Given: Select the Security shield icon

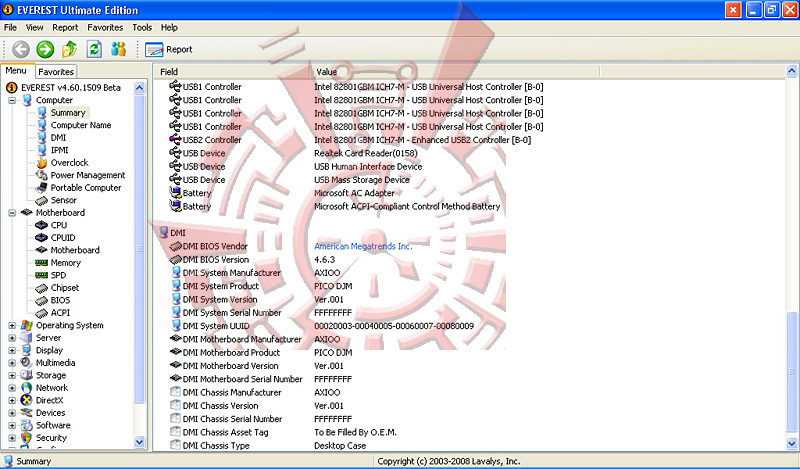Looking at the screenshot, I should [27, 438].
